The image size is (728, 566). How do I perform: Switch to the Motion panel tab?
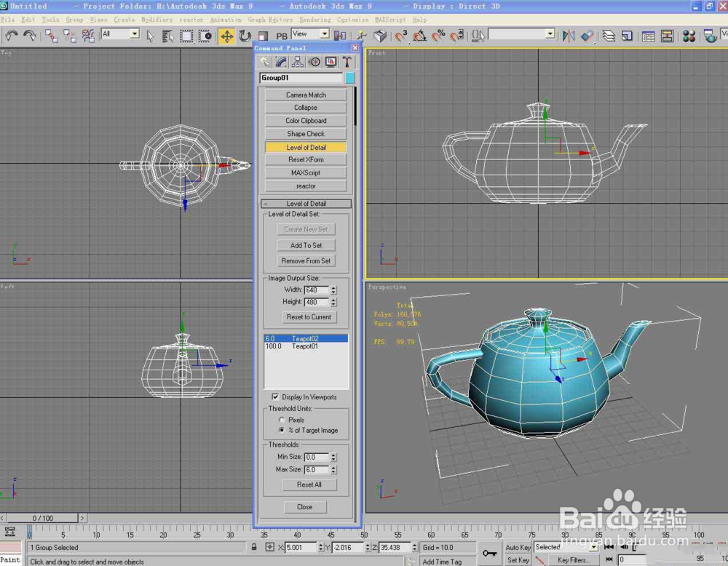[314, 62]
